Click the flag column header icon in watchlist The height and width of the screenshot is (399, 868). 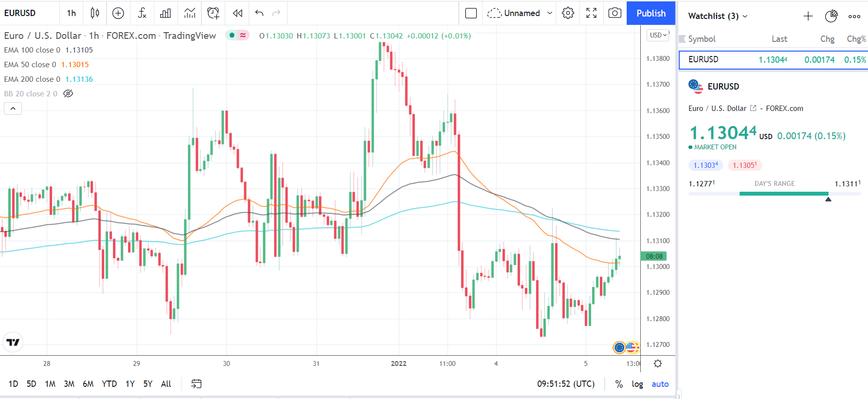682,39
